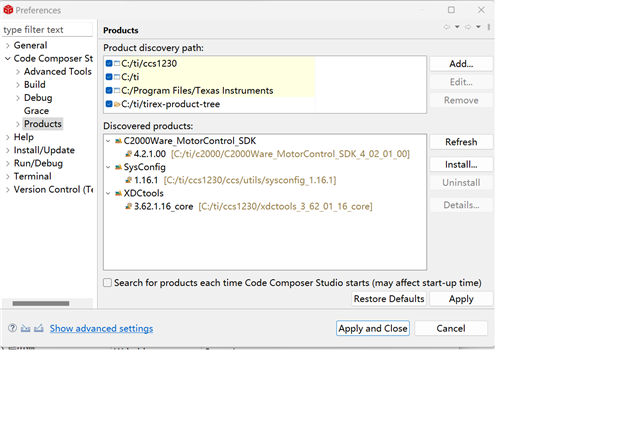Click the tirex-product-tree folder icon
Screen dimensions: 640x426
(118, 104)
